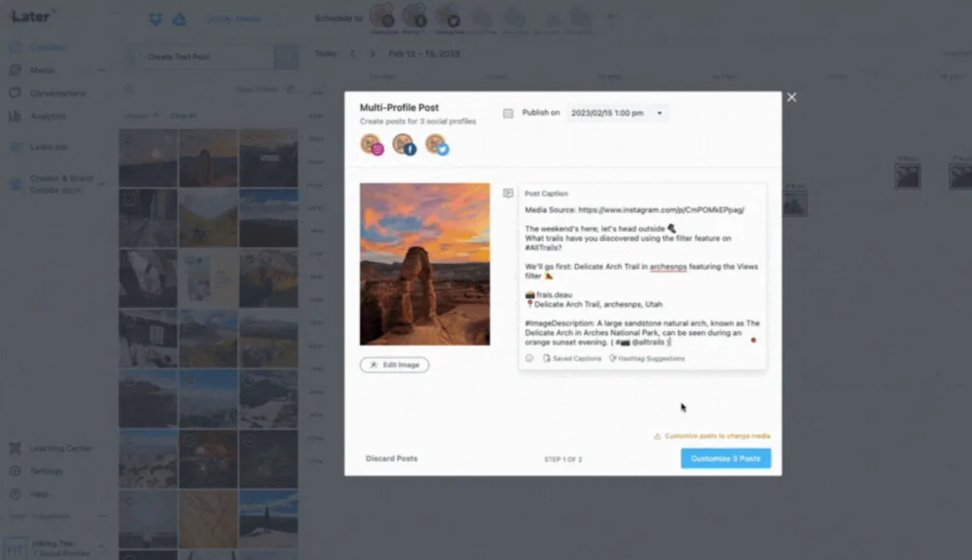Select the Instagram profile in the Schedule to bar
This screenshot has height=560, width=972.
pyautogui.click(x=383, y=17)
